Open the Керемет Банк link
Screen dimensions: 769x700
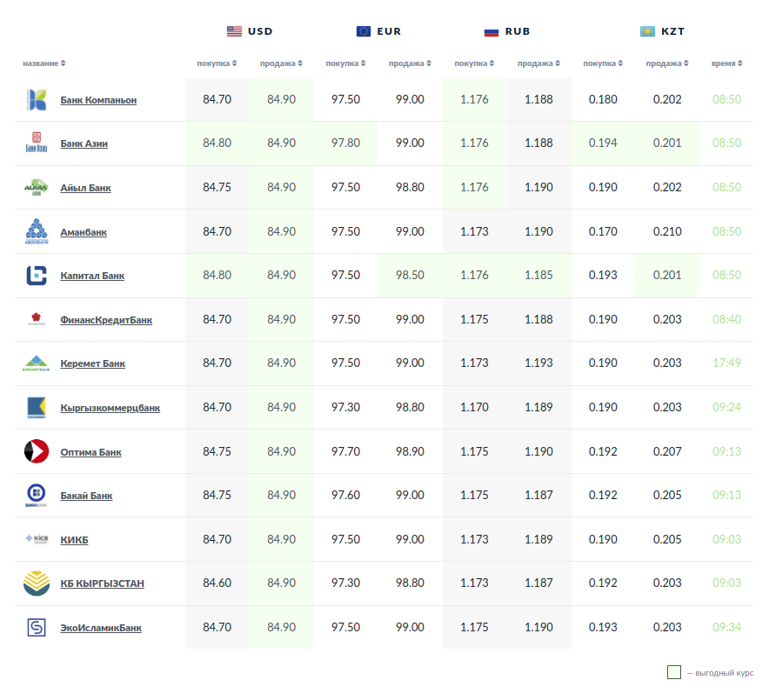coord(92,363)
